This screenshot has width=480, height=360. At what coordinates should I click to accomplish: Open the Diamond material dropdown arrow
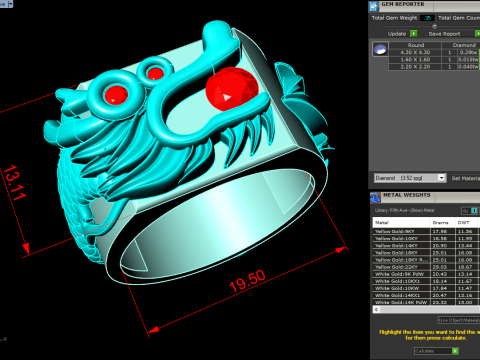442,178
